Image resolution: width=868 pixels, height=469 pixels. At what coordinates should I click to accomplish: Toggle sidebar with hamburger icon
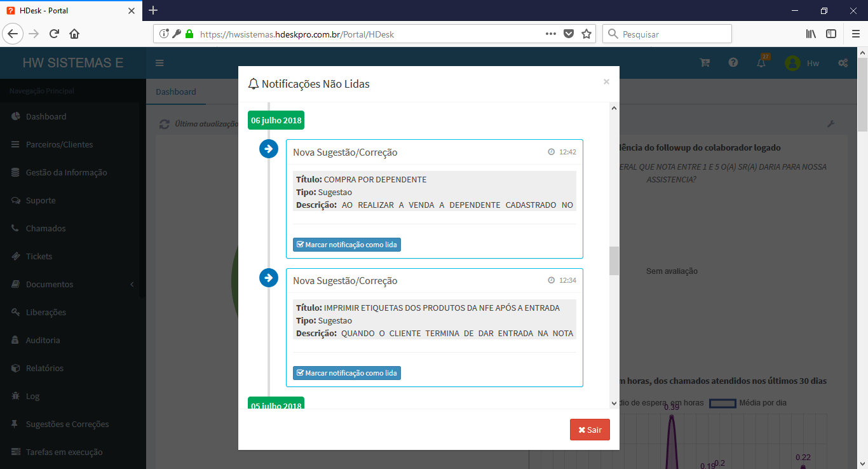(159, 63)
